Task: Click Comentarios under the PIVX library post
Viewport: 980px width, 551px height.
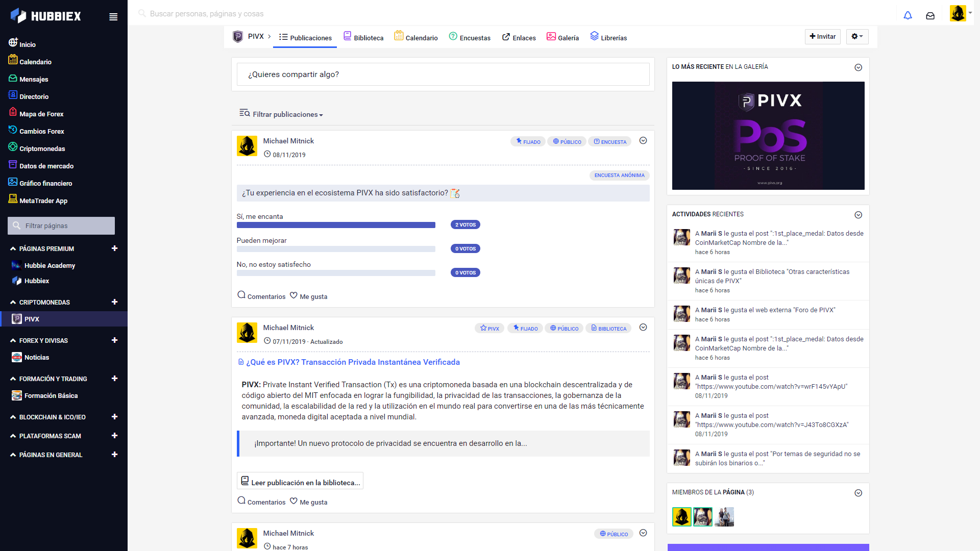Action: [261, 502]
